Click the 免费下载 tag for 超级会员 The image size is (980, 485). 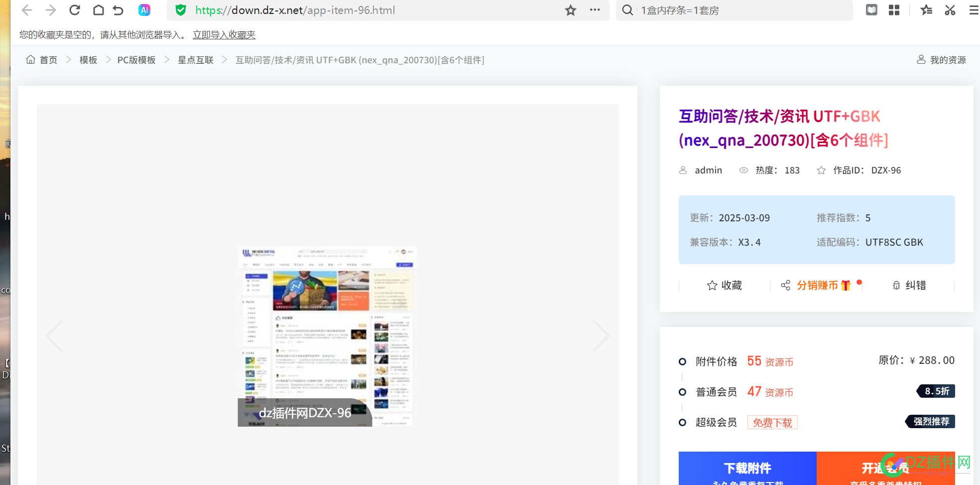click(772, 423)
